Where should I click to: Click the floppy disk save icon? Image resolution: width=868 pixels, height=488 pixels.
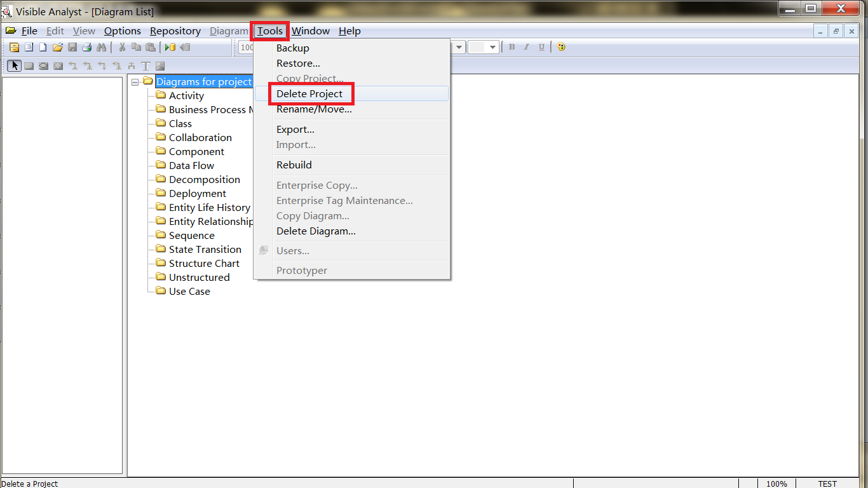72,47
